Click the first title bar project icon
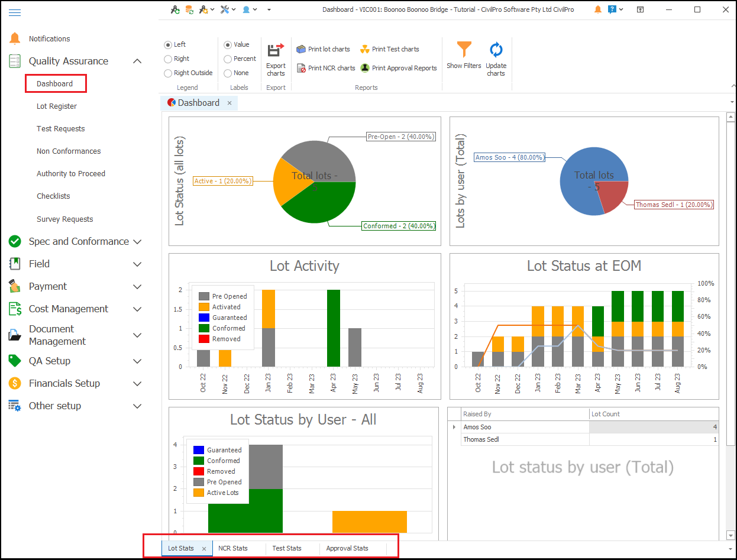 (x=174, y=9)
